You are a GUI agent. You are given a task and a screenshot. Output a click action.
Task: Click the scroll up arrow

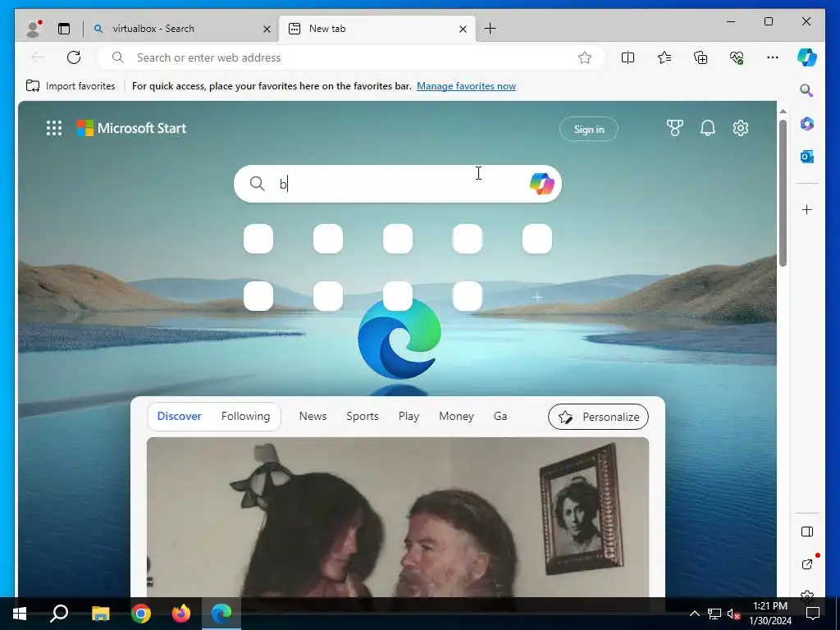783,112
